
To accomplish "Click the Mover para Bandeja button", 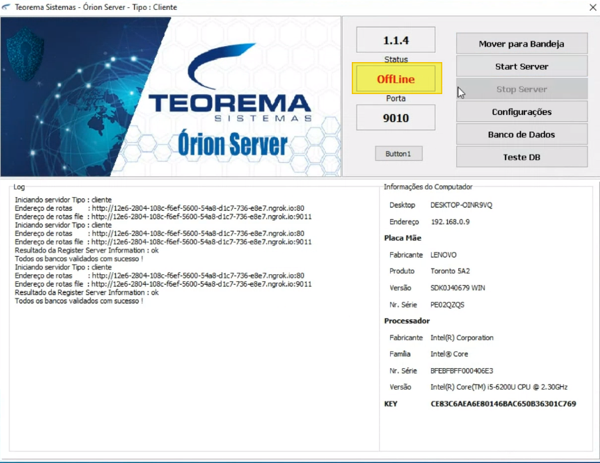I will pos(522,44).
